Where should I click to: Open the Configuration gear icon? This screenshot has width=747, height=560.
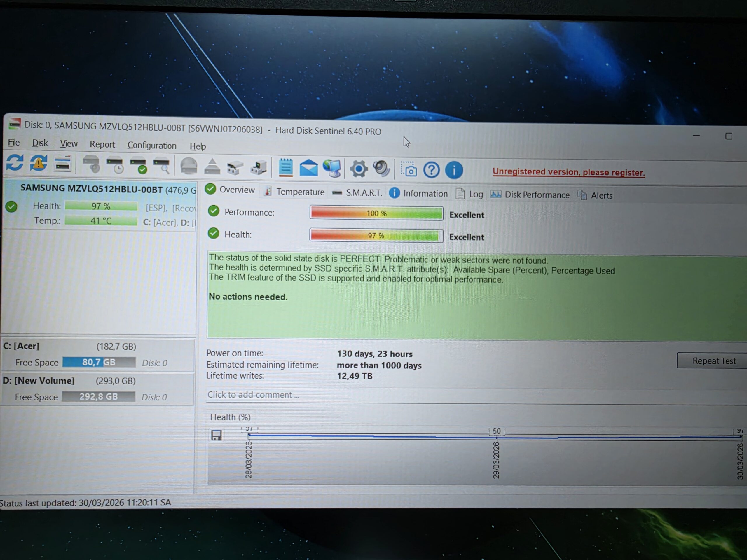(x=359, y=169)
